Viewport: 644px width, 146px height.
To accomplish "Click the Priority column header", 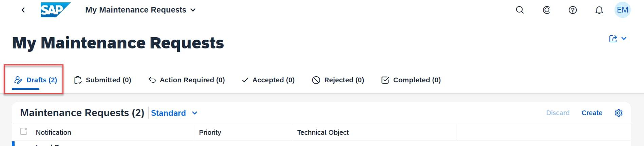I will point(210,132).
